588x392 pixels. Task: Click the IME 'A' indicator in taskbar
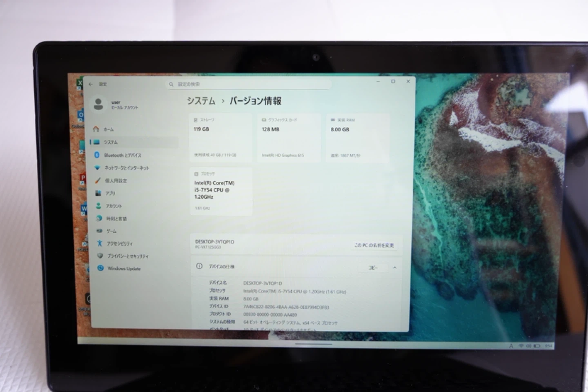click(511, 346)
